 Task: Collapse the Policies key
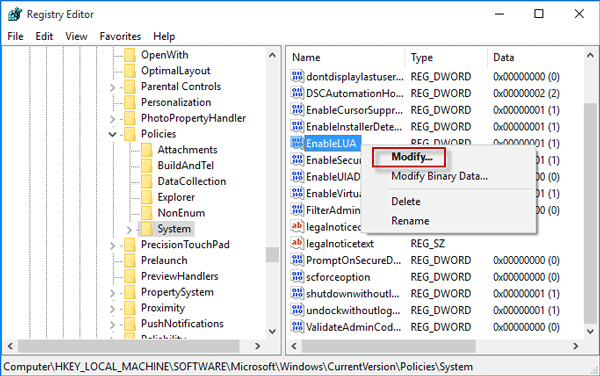tap(112, 134)
